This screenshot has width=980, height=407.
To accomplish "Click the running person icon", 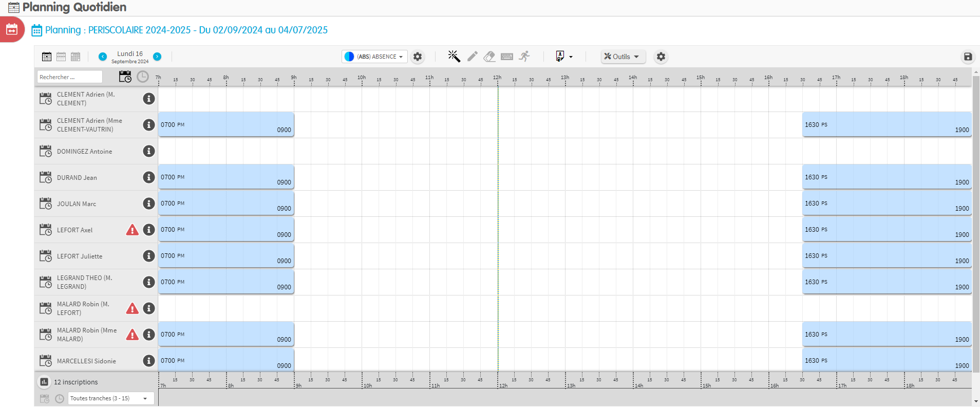I will pos(524,57).
